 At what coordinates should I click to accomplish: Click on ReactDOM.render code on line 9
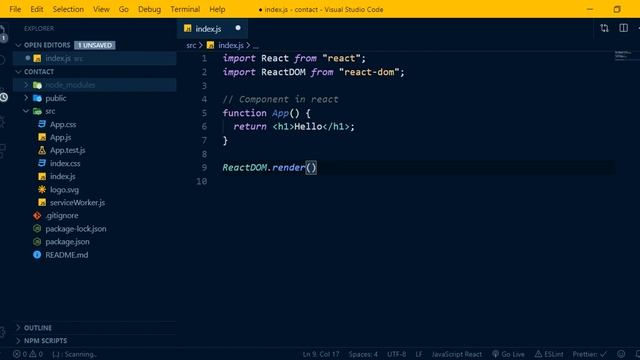point(269,167)
